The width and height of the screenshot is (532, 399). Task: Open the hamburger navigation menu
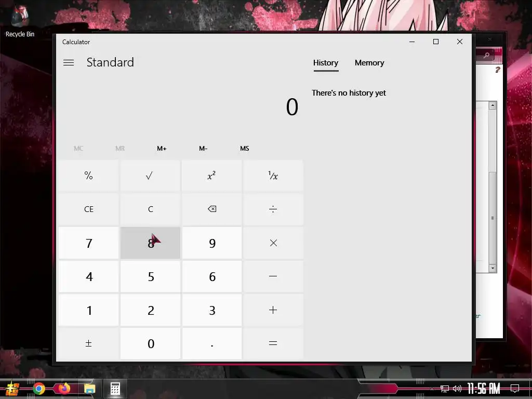click(x=69, y=63)
